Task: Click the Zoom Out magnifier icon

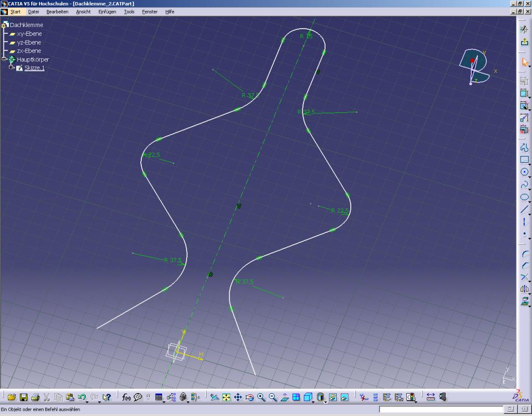Action: pyautogui.click(x=273, y=397)
